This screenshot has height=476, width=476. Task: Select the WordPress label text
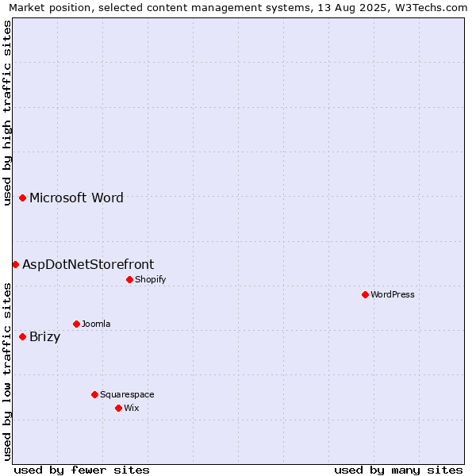(x=392, y=294)
